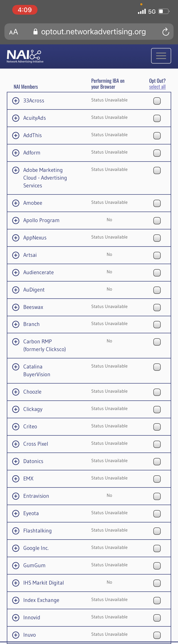Select the Flashtalking opt-out checkbox
178x644 pixels.
[157, 531]
